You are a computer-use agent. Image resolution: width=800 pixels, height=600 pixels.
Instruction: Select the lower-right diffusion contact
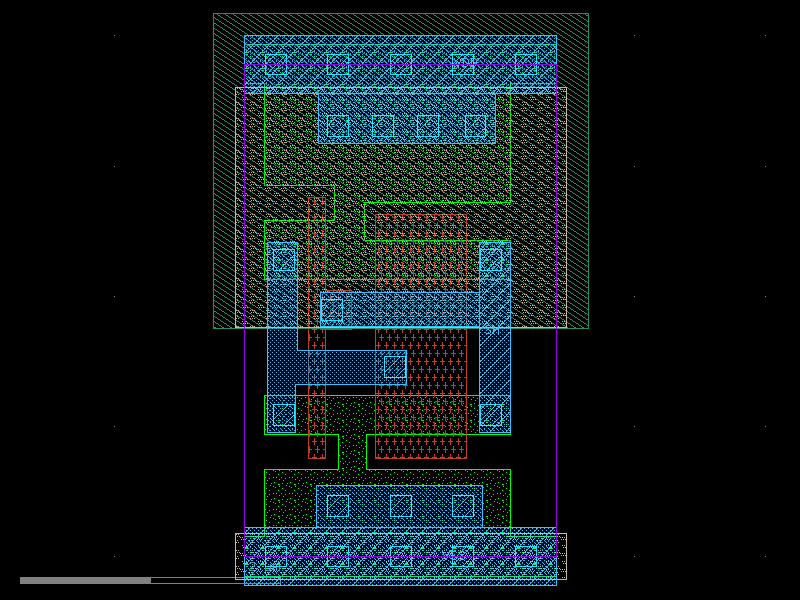[490, 415]
